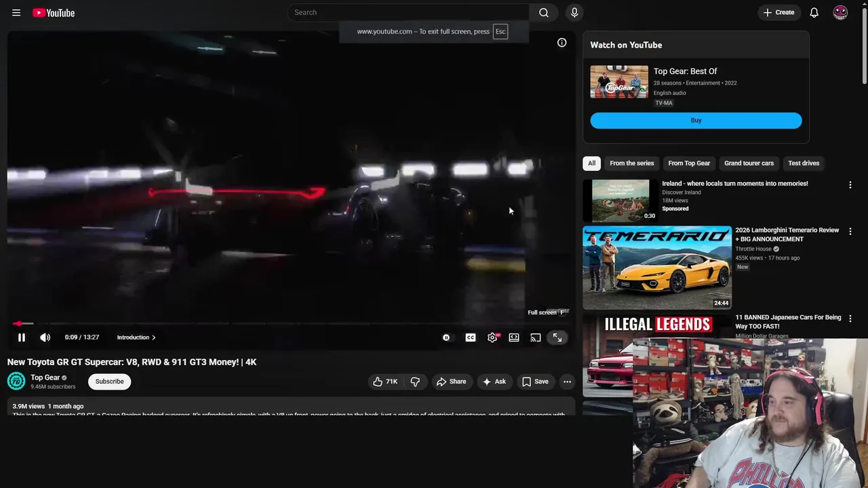Click the video title text
The image size is (868, 488).
[132, 362]
